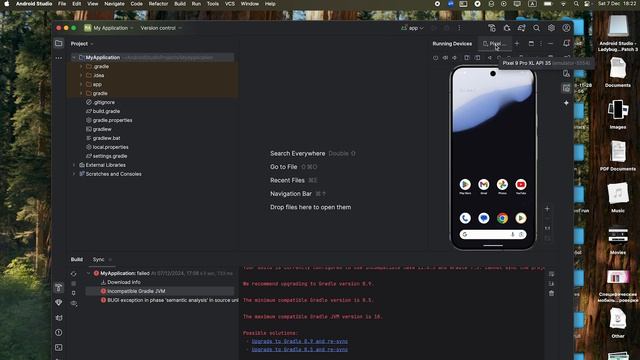
Task: Click the Search Everywhere magnifier icon
Action: pyautogui.click(x=536, y=28)
